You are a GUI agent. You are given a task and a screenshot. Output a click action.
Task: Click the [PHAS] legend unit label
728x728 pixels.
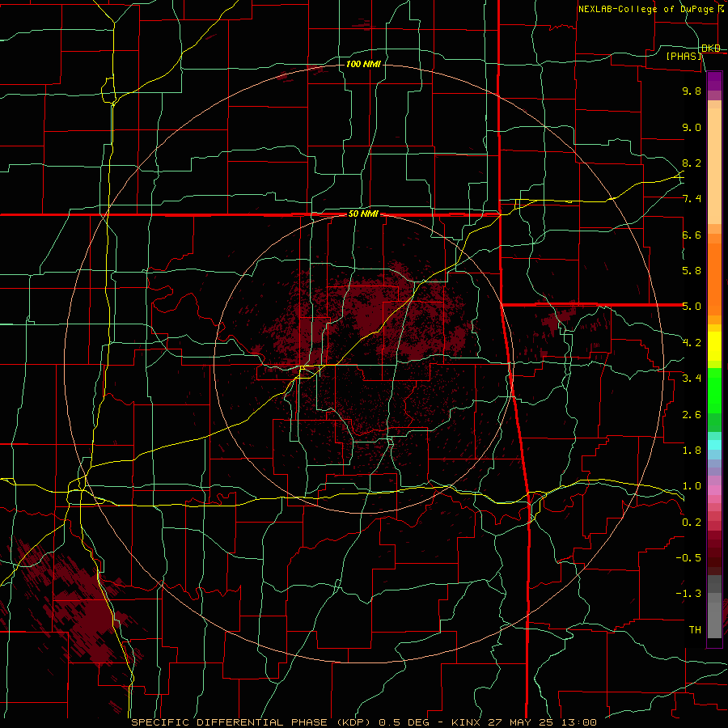(x=684, y=56)
